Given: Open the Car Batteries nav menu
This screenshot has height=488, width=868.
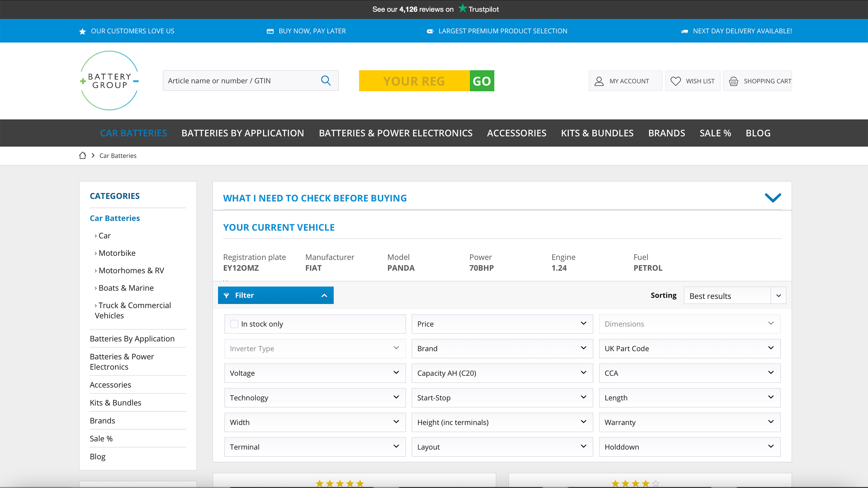Looking at the screenshot, I should coord(133,133).
